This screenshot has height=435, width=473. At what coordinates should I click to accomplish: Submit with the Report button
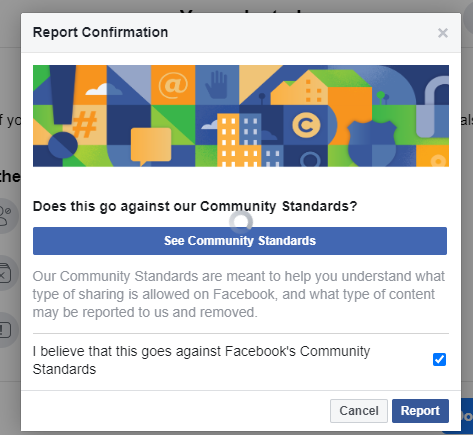[x=420, y=411]
